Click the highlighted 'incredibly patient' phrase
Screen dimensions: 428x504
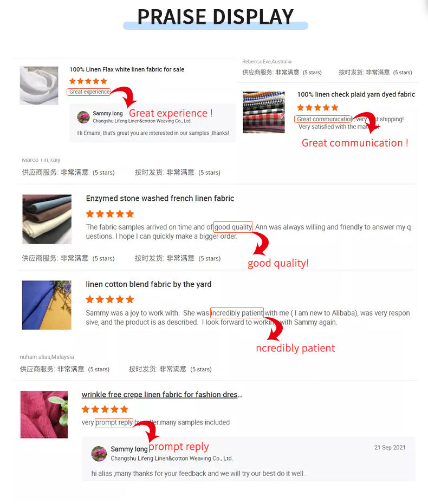tap(237, 313)
